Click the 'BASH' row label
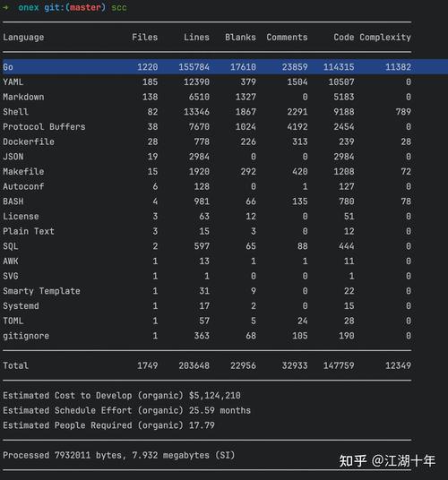448x480 pixels. click(x=13, y=201)
